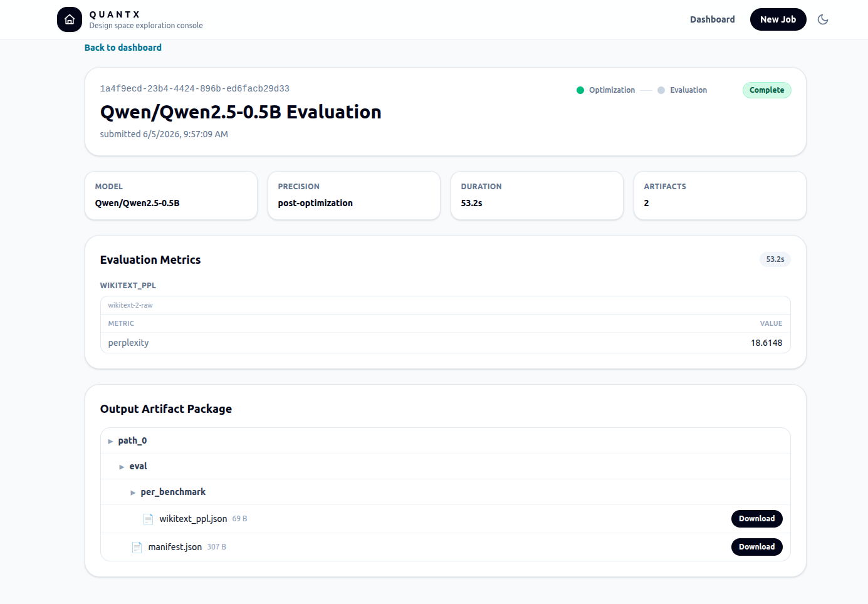Click the QuantX home logo icon
The image size is (868, 604).
point(70,19)
